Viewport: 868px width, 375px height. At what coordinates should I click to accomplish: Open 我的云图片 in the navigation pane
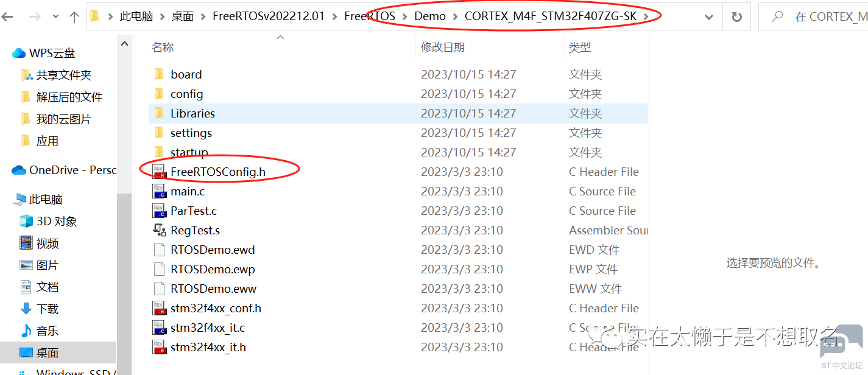(64, 119)
